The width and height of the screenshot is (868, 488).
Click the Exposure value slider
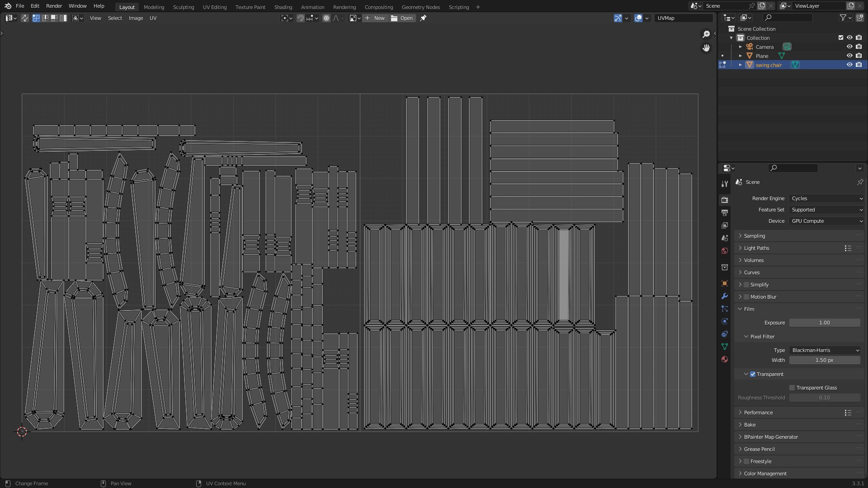pyautogui.click(x=824, y=323)
